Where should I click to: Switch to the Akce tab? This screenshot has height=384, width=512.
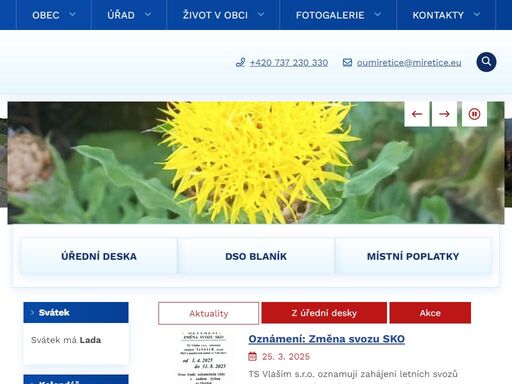pyautogui.click(x=430, y=313)
